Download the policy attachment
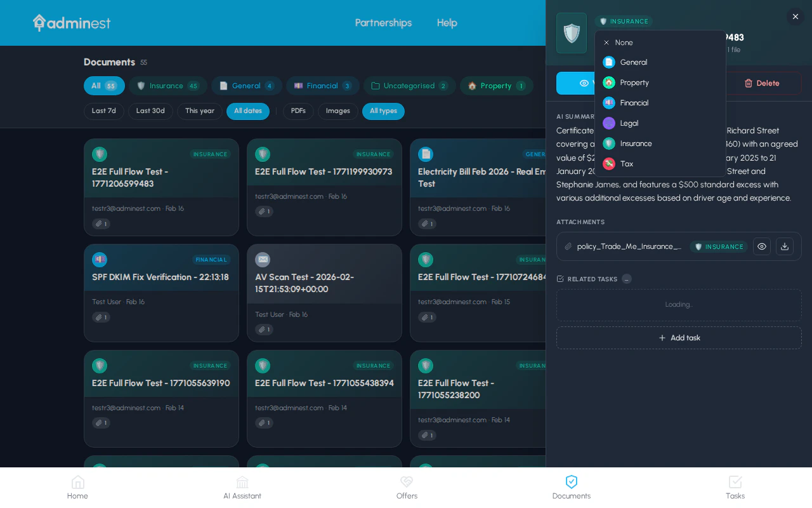 (x=785, y=246)
